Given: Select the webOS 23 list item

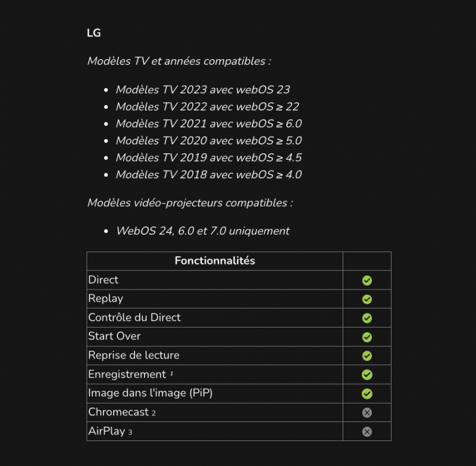Looking at the screenshot, I should 203,90.
